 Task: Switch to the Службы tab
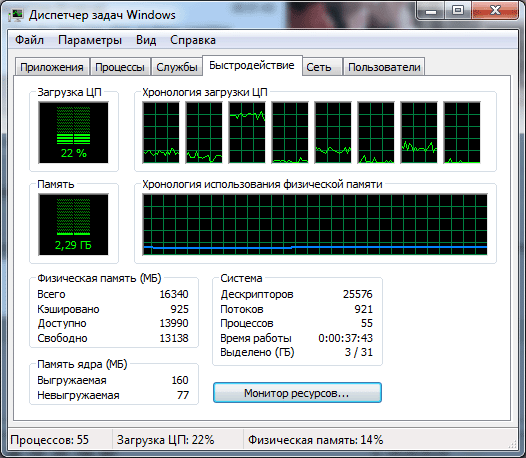(177, 67)
